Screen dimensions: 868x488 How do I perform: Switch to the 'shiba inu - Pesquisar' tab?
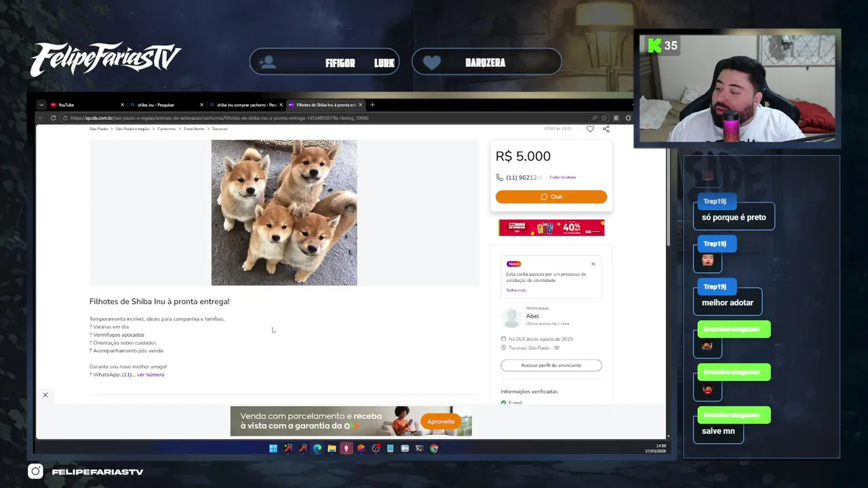pyautogui.click(x=166, y=105)
